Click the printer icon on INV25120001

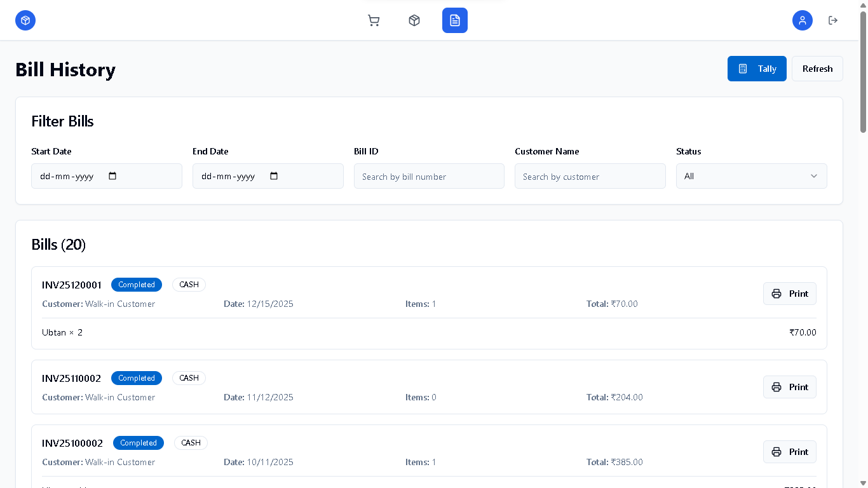coord(776,294)
